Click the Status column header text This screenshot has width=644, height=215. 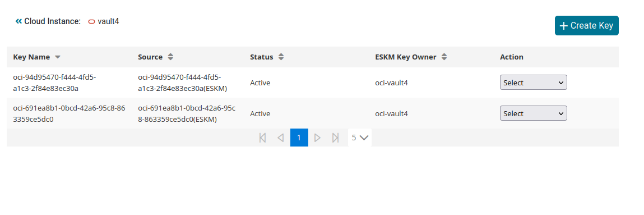click(262, 57)
